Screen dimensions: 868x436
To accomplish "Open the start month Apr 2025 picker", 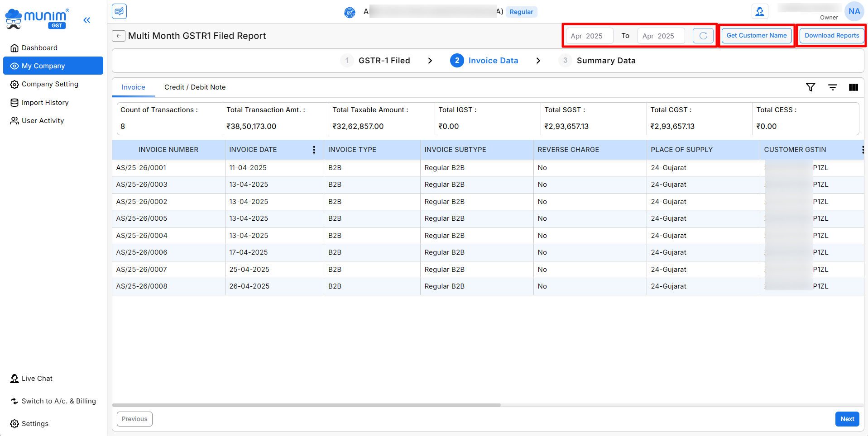I will [x=589, y=36].
